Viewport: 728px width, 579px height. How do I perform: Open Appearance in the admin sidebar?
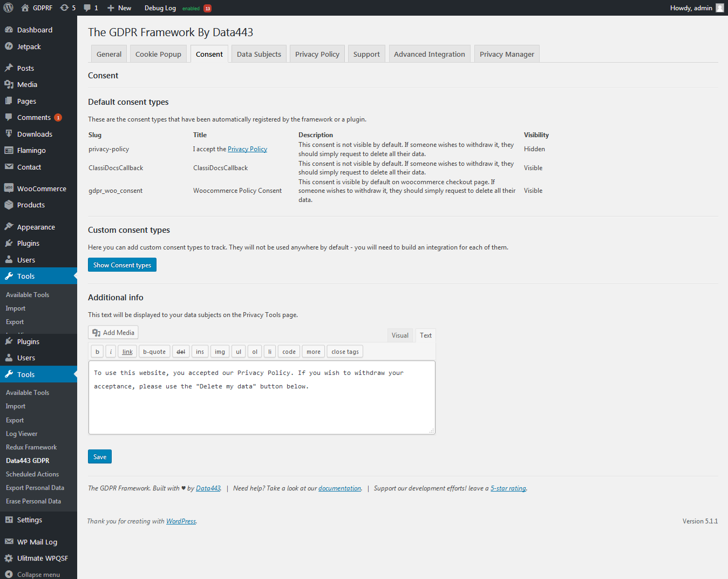[35, 226]
